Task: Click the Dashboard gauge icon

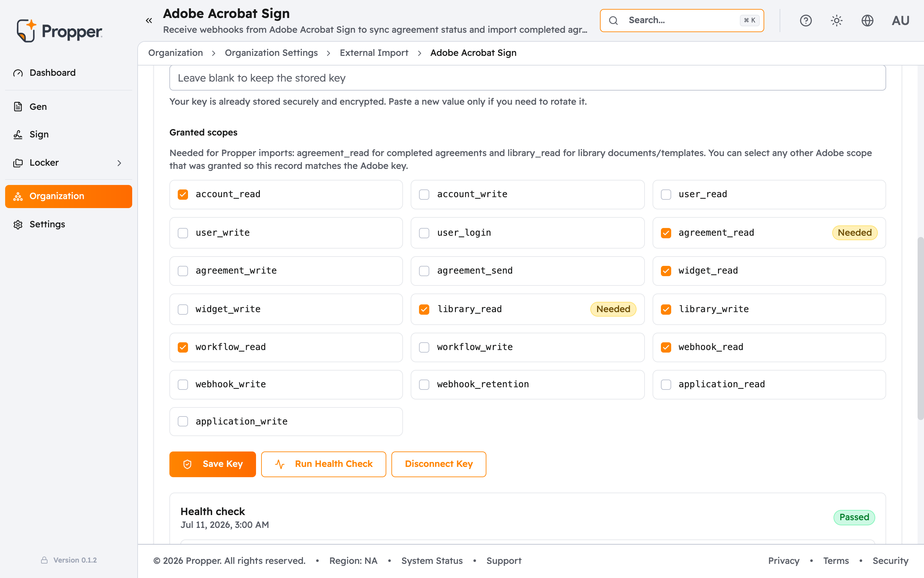Action: pos(18,73)
